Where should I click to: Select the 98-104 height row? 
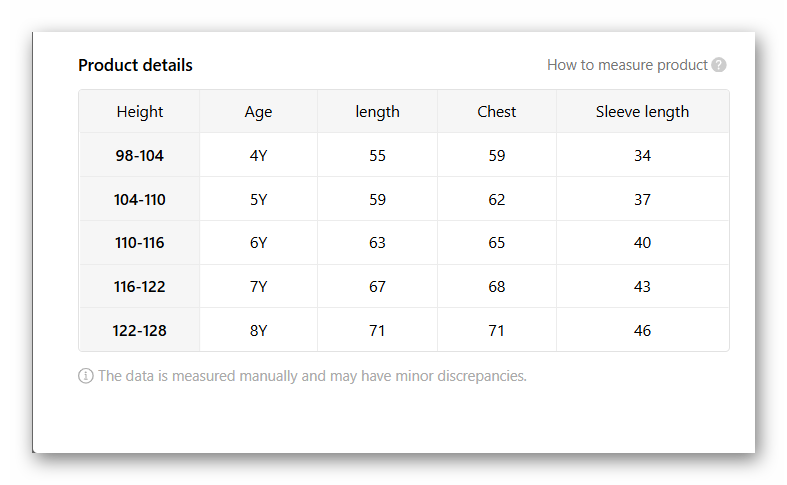(x=139, y=156)
